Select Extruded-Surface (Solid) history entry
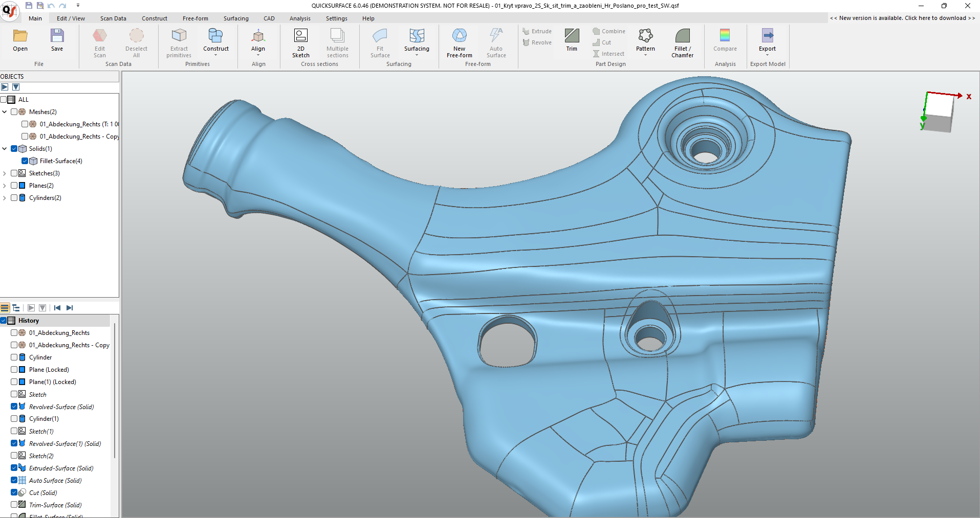This screenshot has width=980, height=518. click(61, 468)
